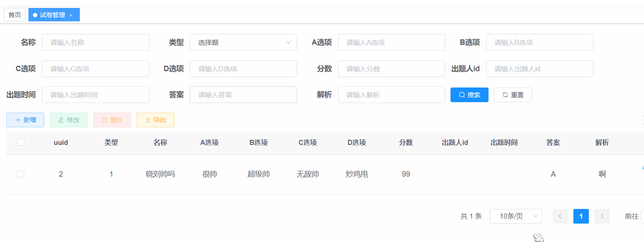Close the 试卷管理 tab with its x icon

71,15
